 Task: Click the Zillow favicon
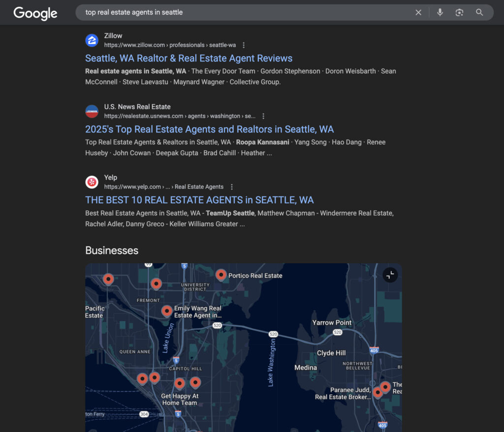[92, 40]
